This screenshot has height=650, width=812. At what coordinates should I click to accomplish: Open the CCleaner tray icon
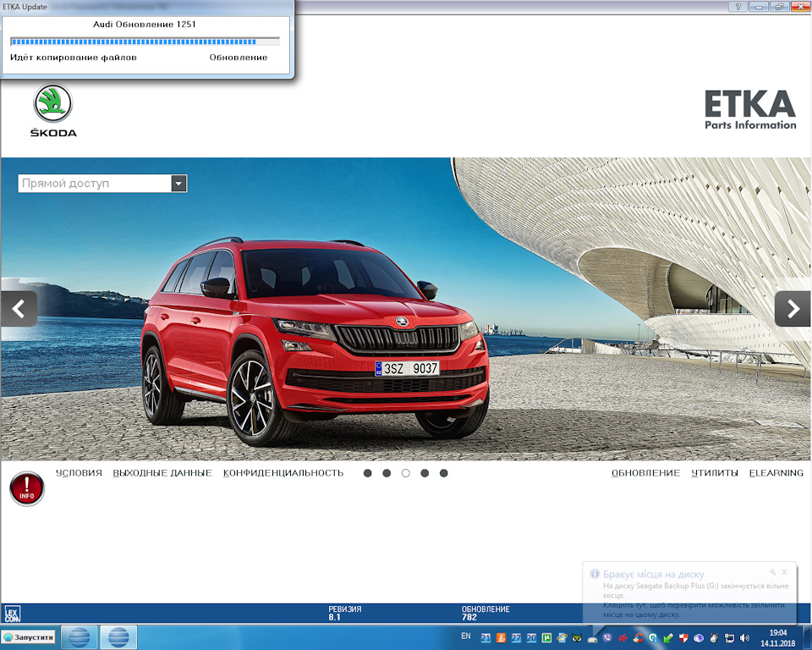pos(638,638)
